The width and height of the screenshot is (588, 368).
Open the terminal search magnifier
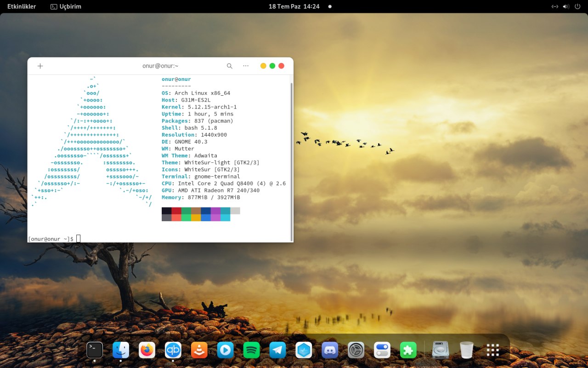[230, 66]
